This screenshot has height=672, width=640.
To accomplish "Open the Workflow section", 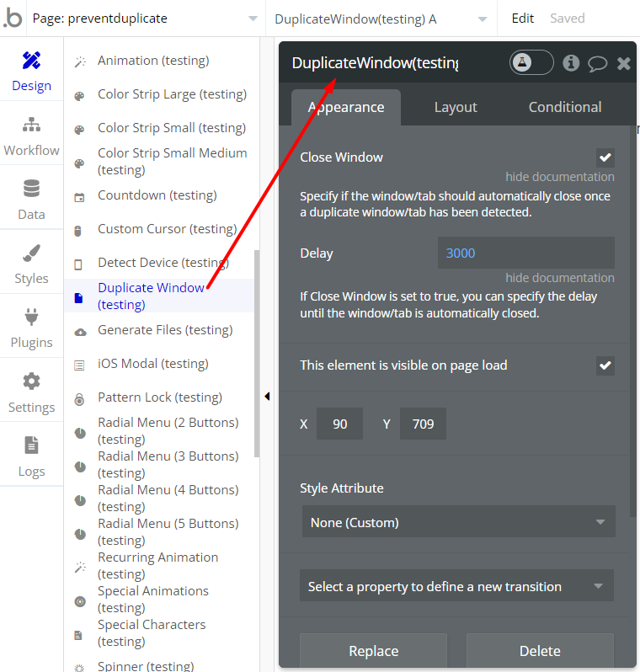I will (31, 136).
